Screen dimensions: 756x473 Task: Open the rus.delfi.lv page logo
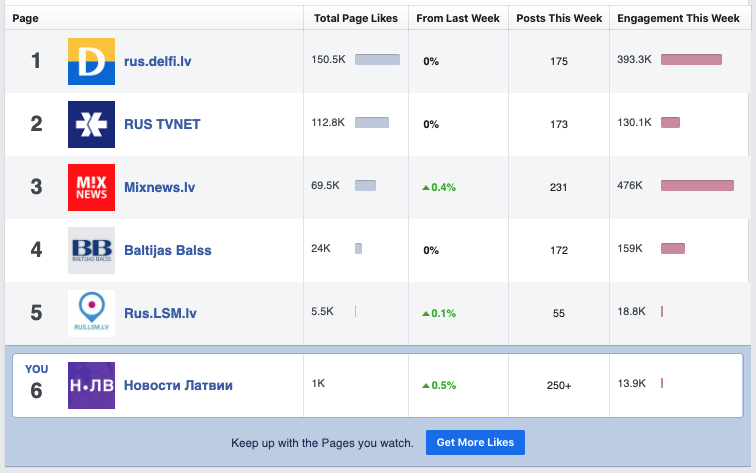click(91, 61)
